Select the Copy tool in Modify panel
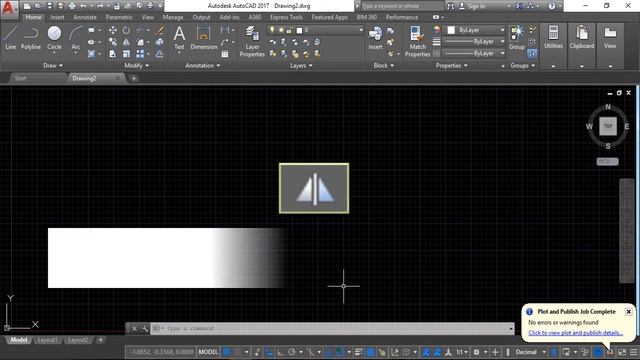This screenshot has height=360, width=640. click(113, 42)
